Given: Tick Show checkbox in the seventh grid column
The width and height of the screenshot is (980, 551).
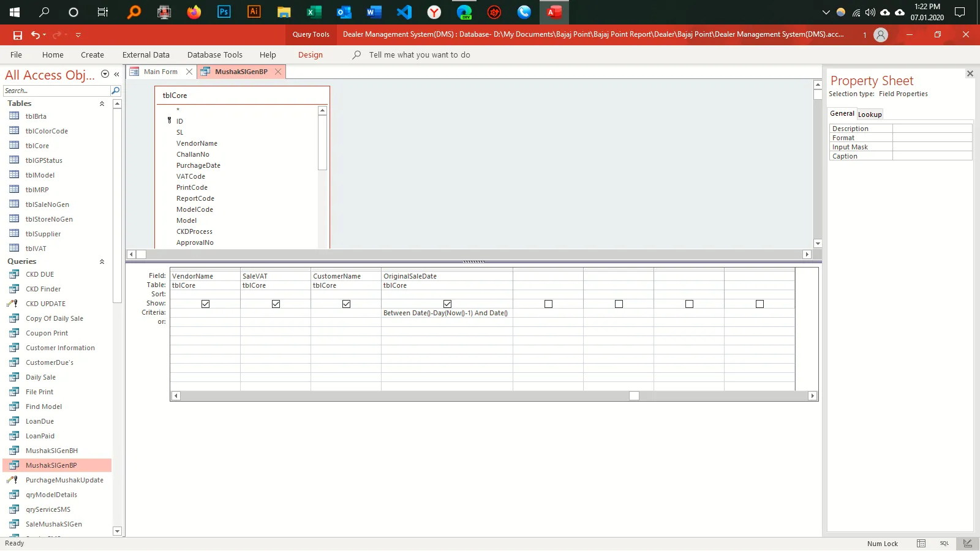Looking at the screenshot, I should tap(689, 304).
